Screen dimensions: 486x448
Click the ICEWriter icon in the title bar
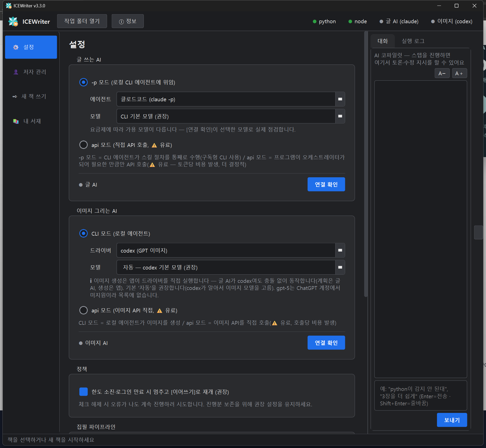coord(9,6)
